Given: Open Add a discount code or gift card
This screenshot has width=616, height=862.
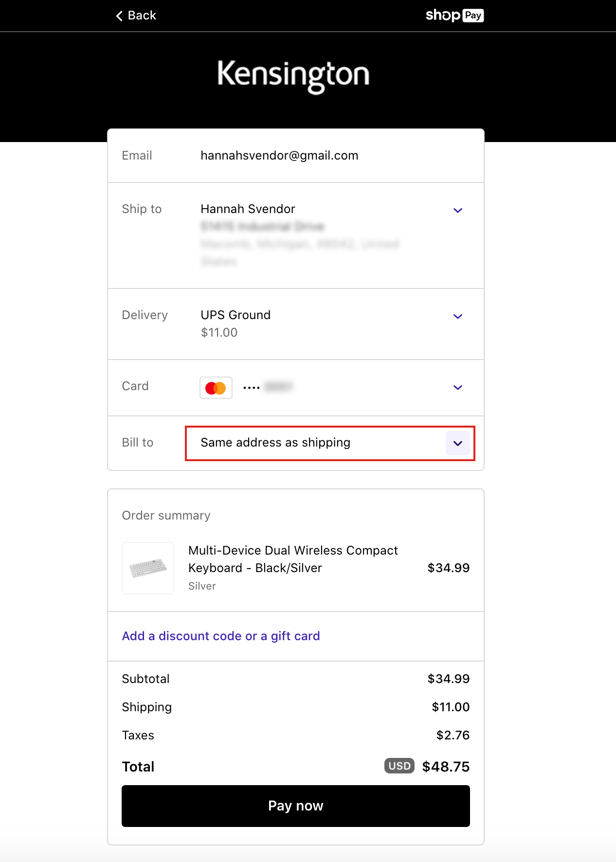Looking at the screenshot, I should 220,636.
